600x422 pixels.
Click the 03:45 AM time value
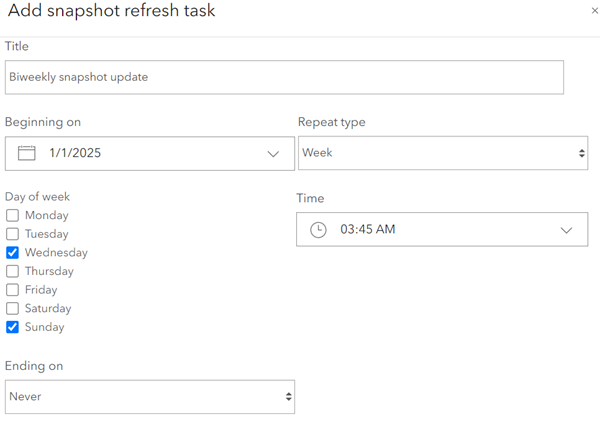click(x=367, y=229)
